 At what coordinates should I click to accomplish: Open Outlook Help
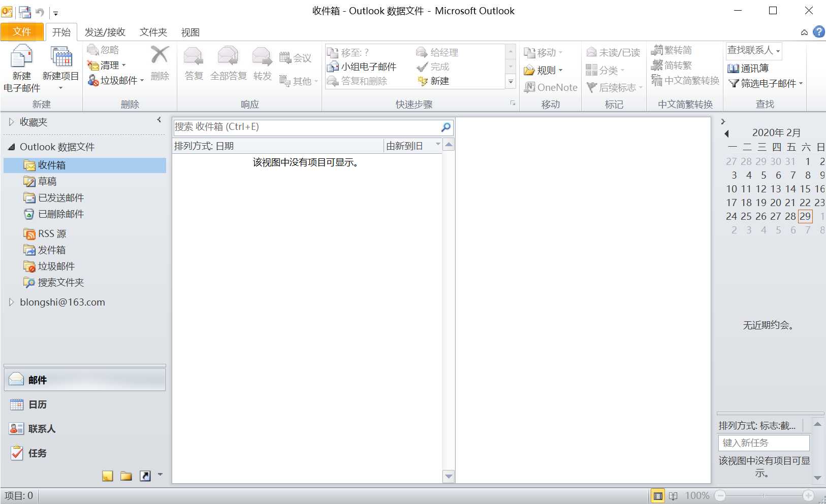(818, 32)
